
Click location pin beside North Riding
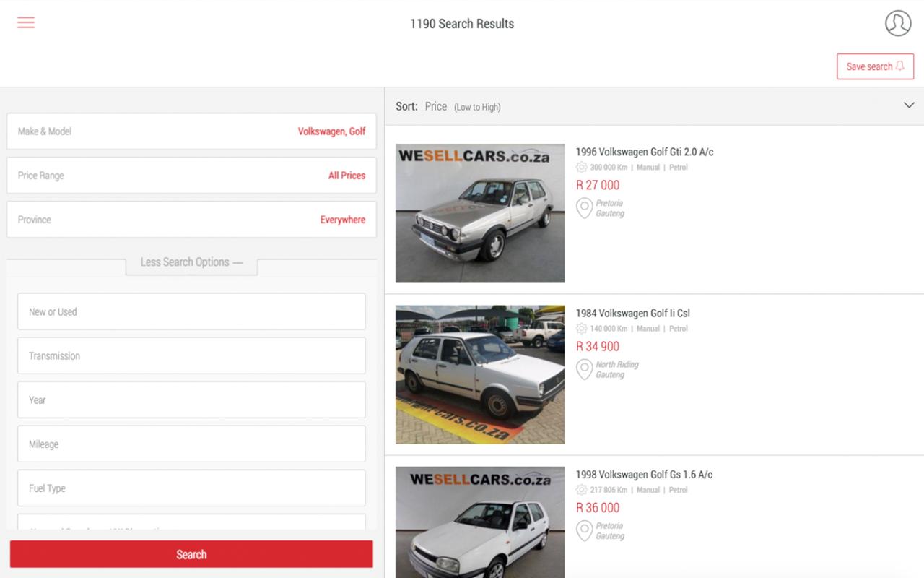pyautogui.click(x=584, y=369)
